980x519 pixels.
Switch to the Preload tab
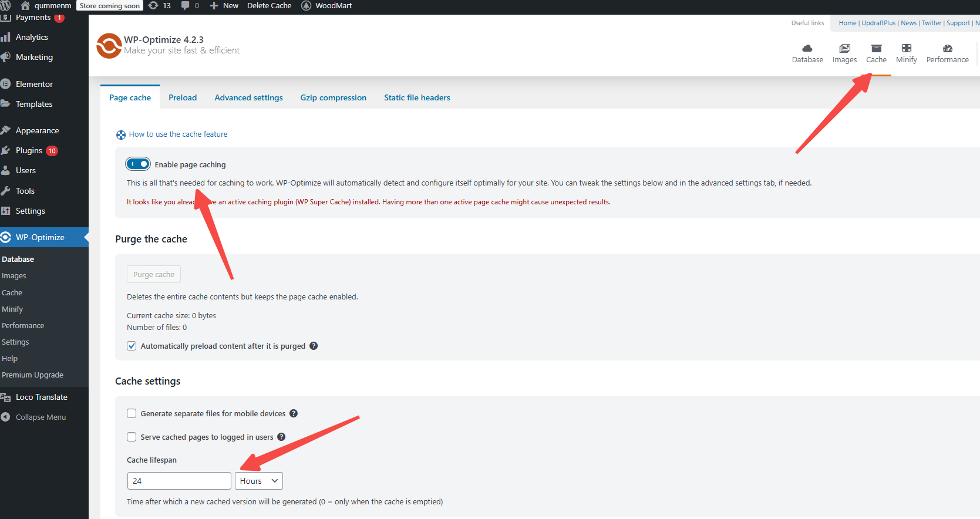183,97
